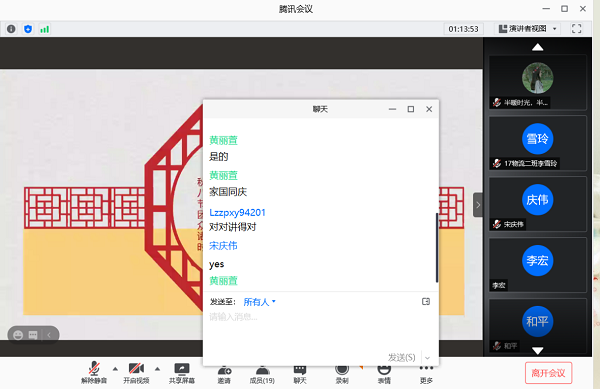
Task: Expand audio options arrow beside 解除静音
Action: [x=115, y=369]
